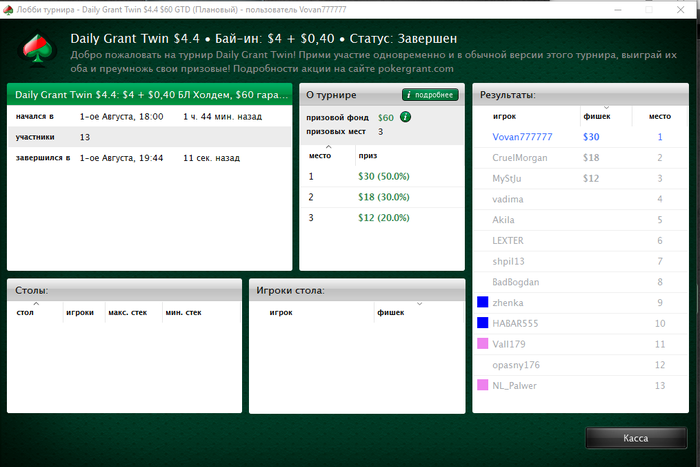Click the green prize fund info icon
The height and width of the screenshot is (467, 700).
click(405, 117)
